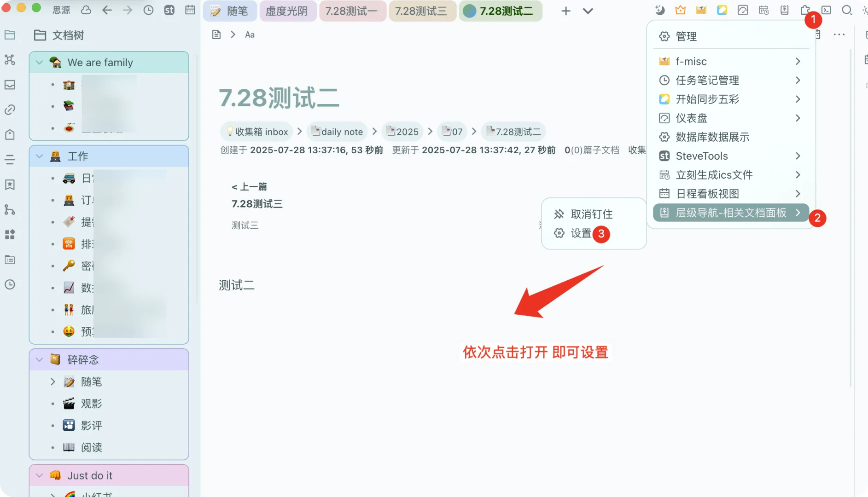Click the 收集箱 inbox breadcrumb item
Image resolution: width=868 pixels, height=497 pixels.
coord(256,132)
